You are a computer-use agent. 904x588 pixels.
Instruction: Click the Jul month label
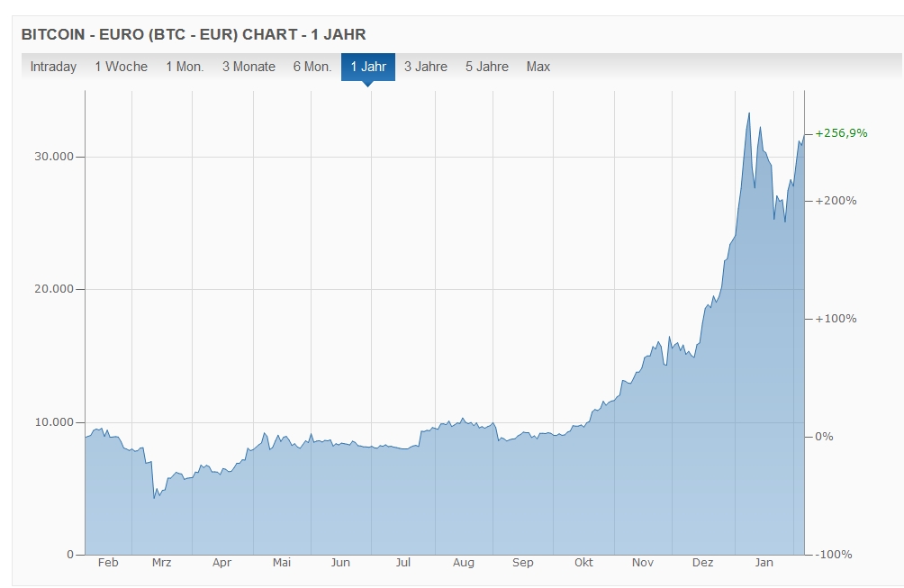[403, 563]
